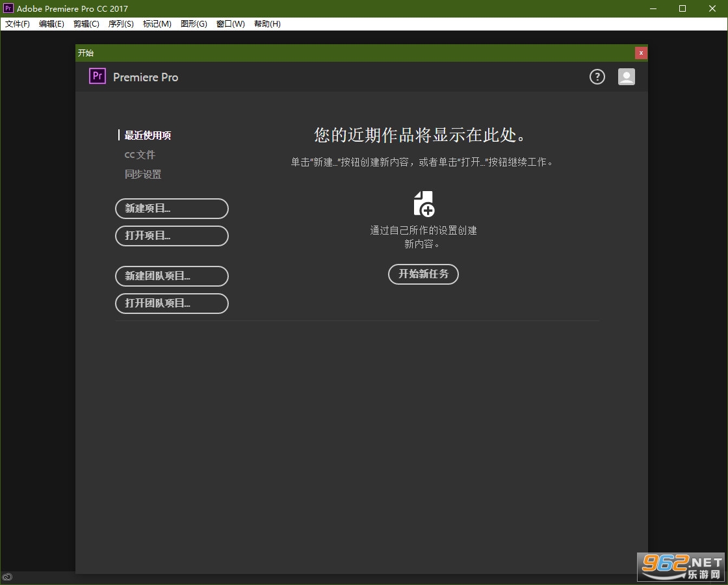Click the help question mark icon

tap(597, 77)
